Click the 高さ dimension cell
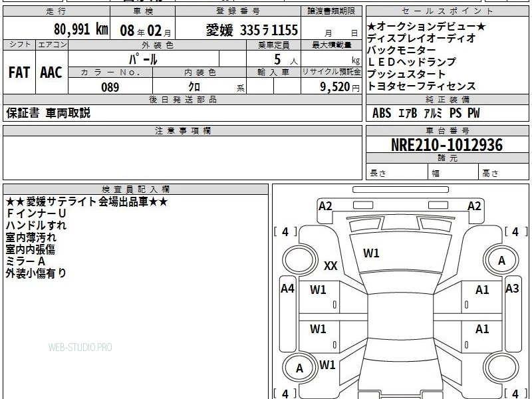 pyautogui.click(x=504, y=172)
